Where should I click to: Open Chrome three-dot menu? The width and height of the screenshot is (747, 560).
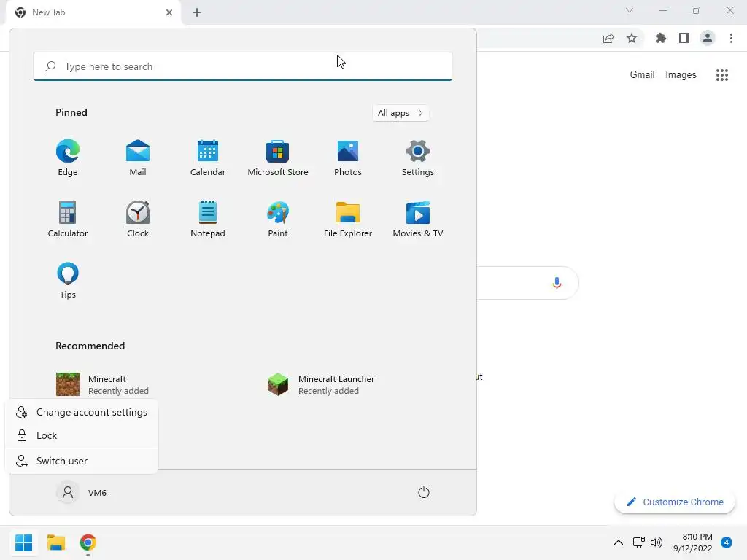731,38
